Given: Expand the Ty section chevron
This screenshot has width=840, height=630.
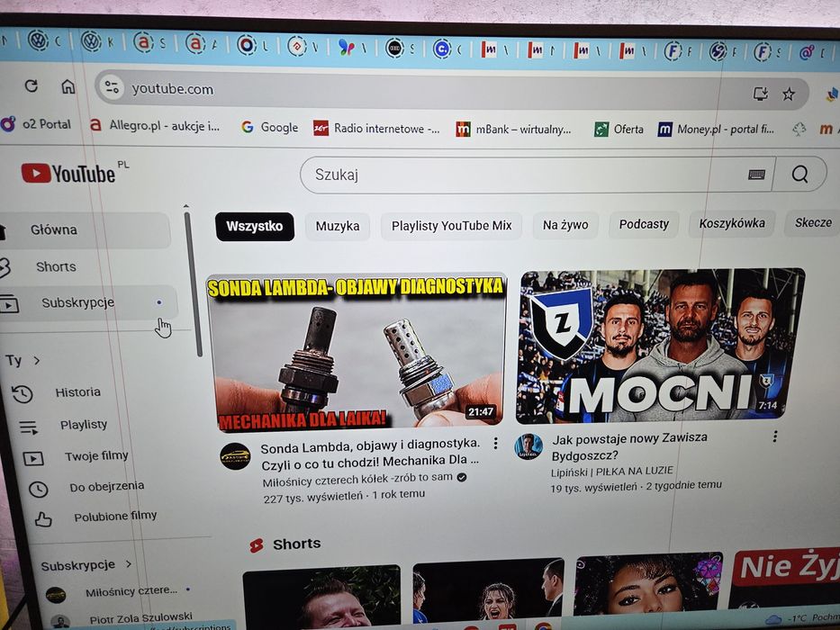Looking at the screenshot, I should (x=36, y=361).
